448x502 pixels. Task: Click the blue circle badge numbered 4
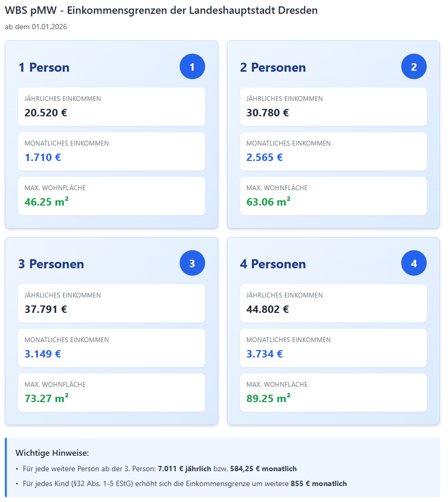[x=414, y=263]
